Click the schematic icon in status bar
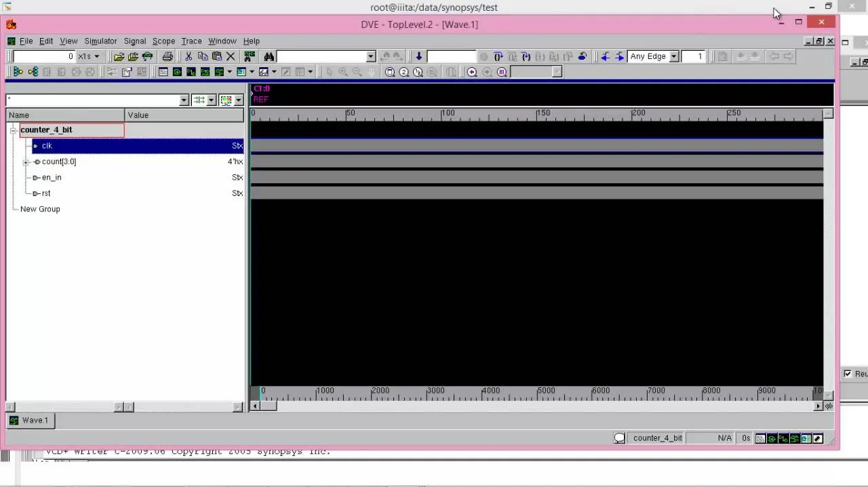 point(772,438)
